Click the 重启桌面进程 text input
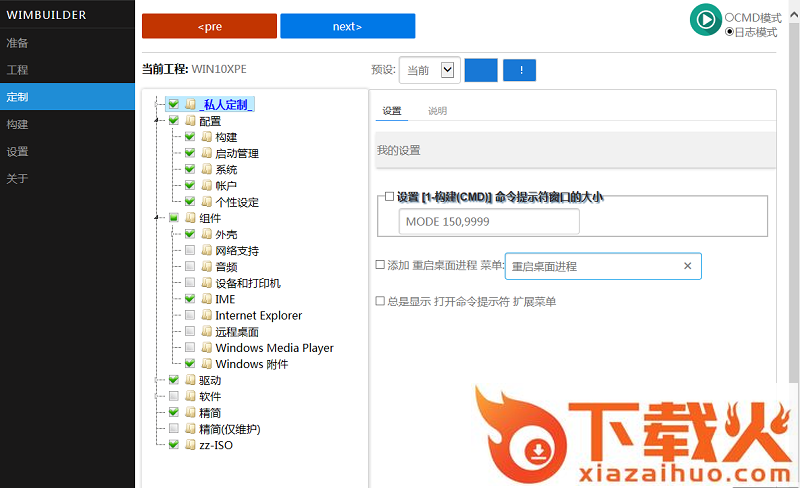This screenshot has width=800, height=488. pyautogui.click(x=603, y=266)
